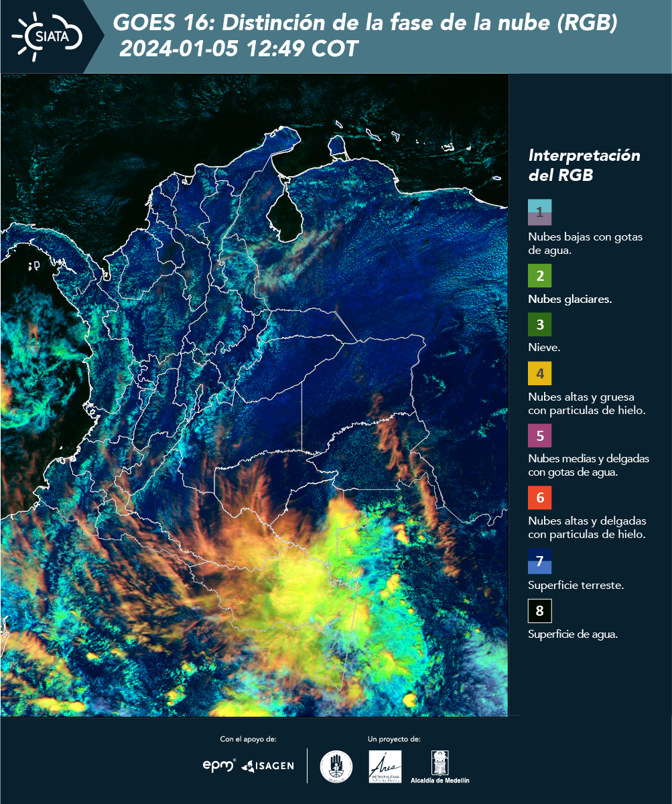672x804 pixels.
Task: Select purple legend swatch number 5
Action: 539,435
